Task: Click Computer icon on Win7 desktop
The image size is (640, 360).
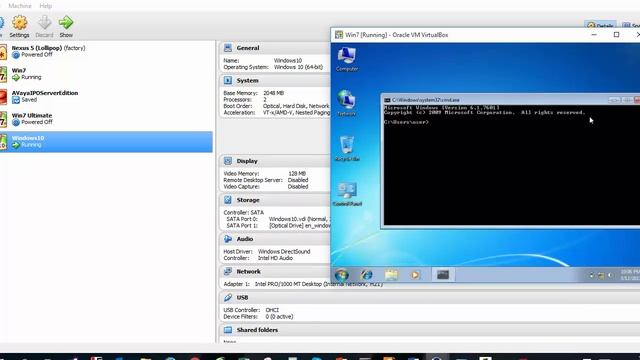Action: pyautogui.click(x=347, y=59)
